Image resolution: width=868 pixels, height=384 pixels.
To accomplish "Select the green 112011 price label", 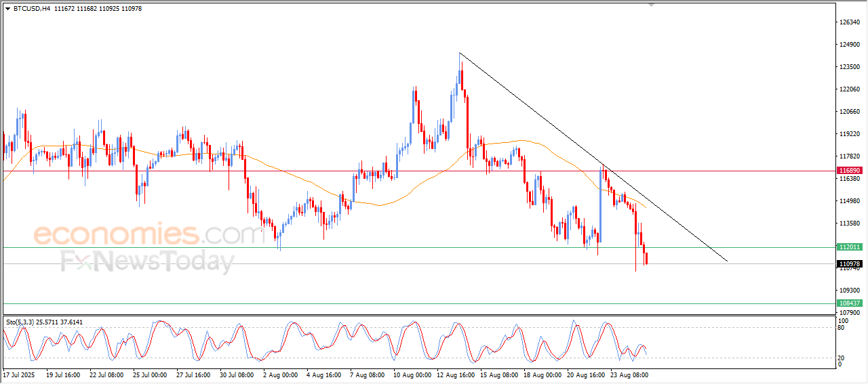I will (850, 247).
